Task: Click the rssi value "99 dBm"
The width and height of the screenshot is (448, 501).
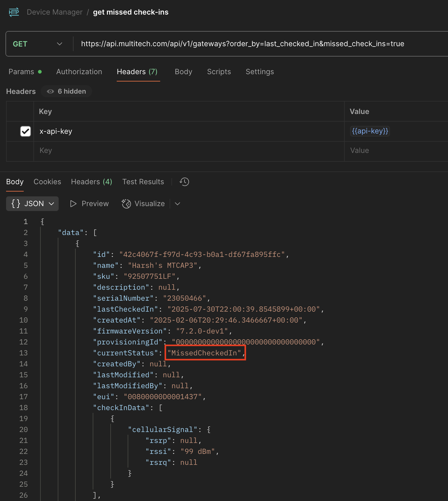Action: pyautogui.click(x=198, y=451)
